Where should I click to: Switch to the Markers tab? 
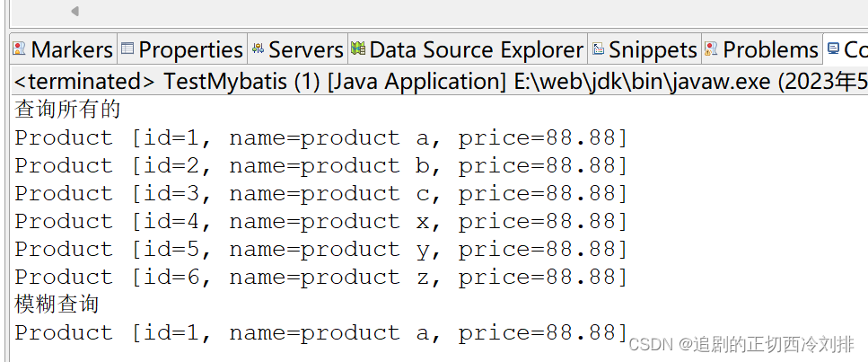click(x=63, y=50)
